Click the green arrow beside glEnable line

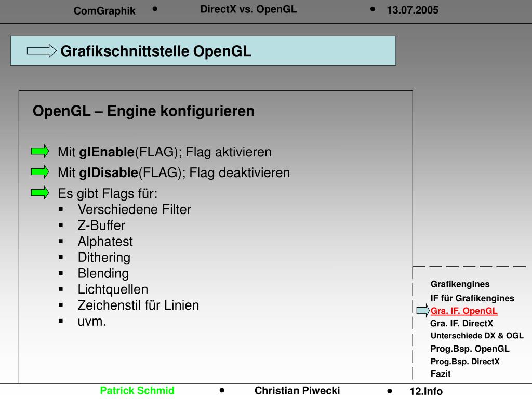tap(40, 151)
